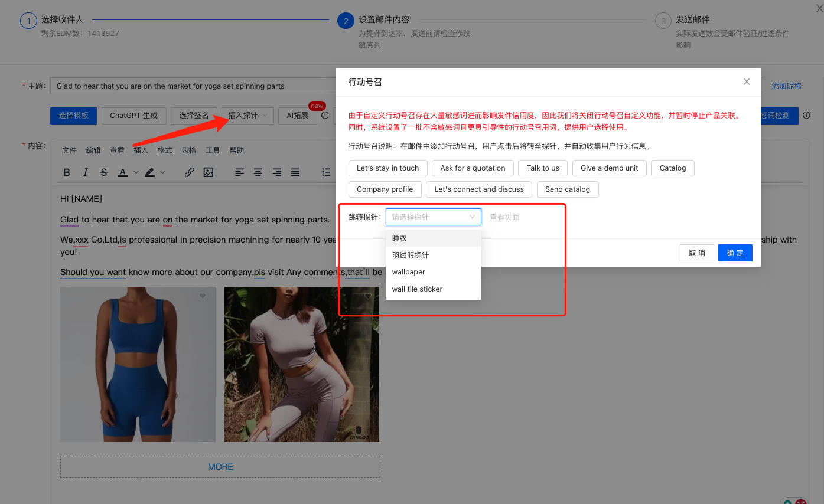This screenshot has height=504, width=824.
Task: Click 取消 to cancel the dialog
Action: pos(697,253)
